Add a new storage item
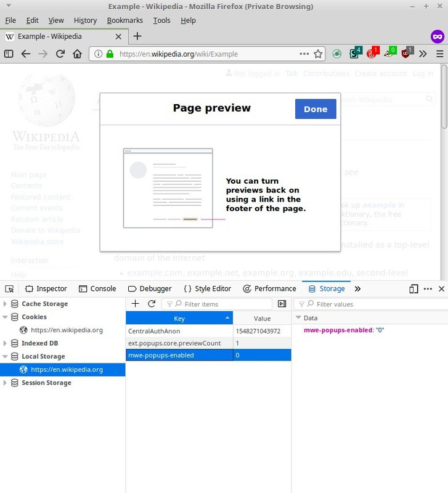 tap(135, 304)
